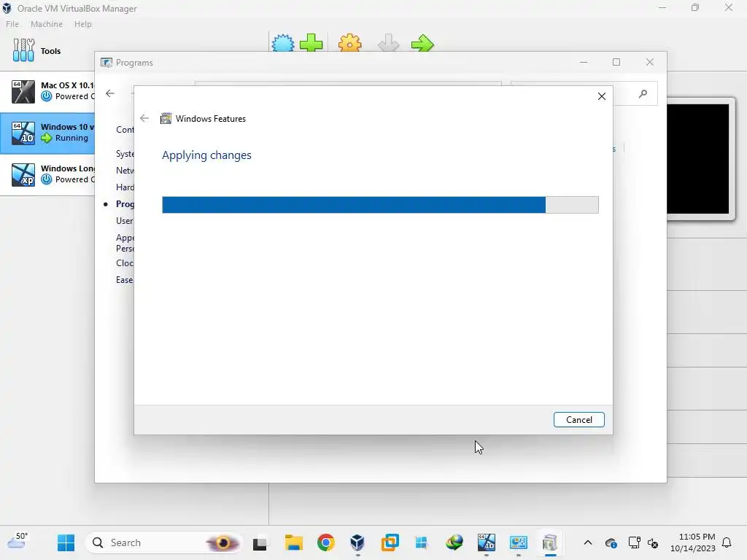
Task: Open Google Chrome from taskbar
Action: click(326, 542)
